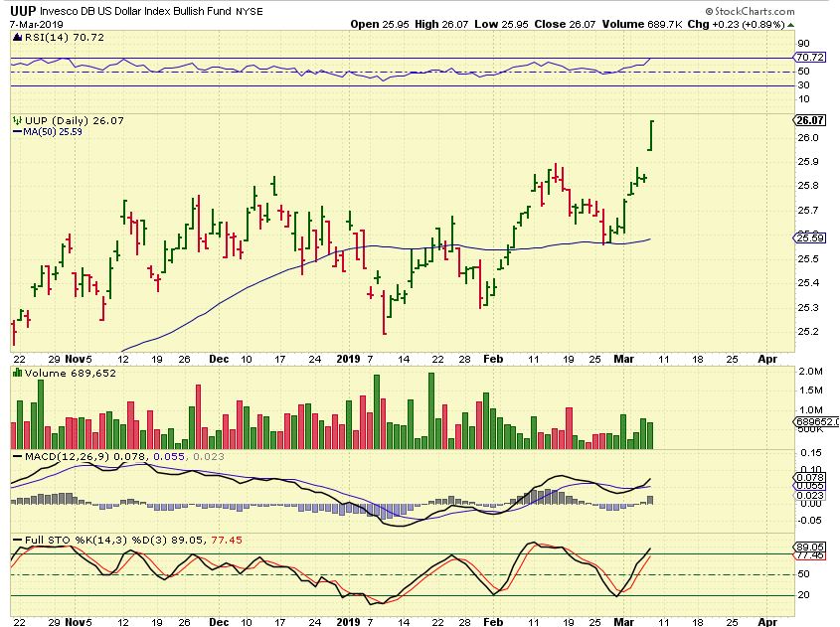Click the 2.0M volume axis label

coord(810,371)
